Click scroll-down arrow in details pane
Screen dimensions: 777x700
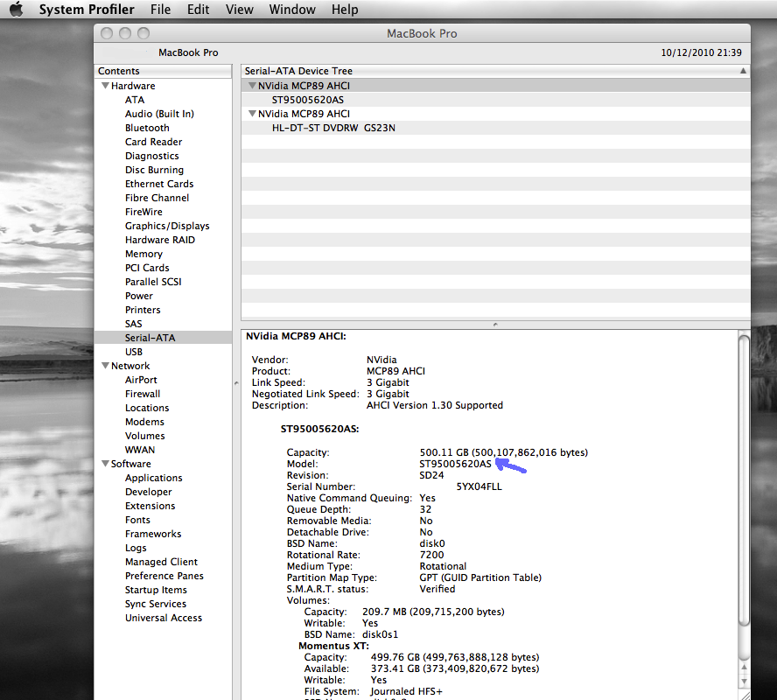[744, 682]
